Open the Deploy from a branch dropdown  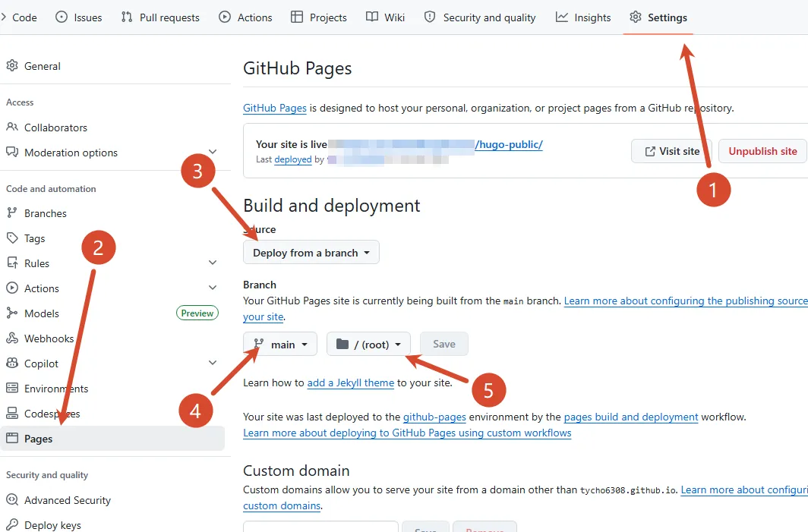pyautogui.click(x=311, y=253)
